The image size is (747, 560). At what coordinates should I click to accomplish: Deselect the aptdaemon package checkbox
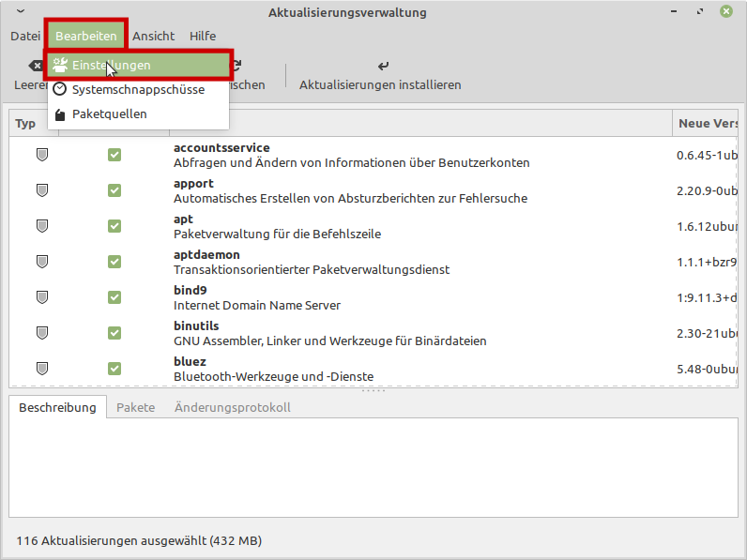tap(114, 262)
